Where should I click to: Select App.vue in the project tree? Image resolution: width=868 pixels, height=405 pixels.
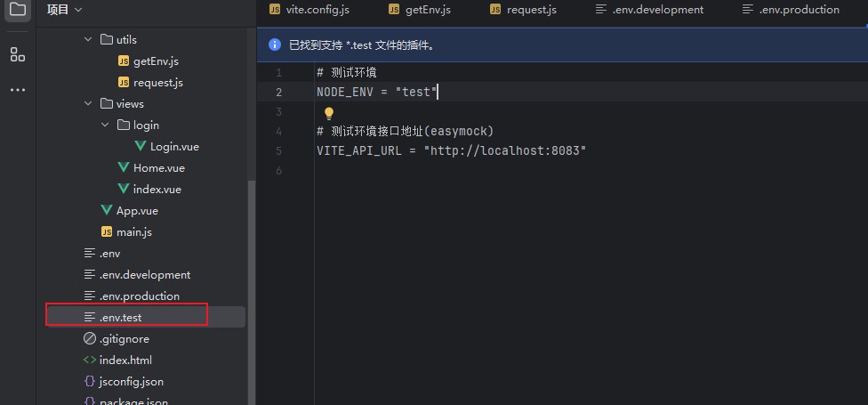[x=137, y=211]
